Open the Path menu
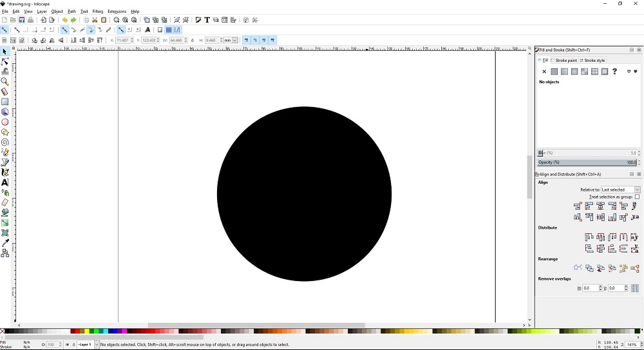 pos(72,12)
